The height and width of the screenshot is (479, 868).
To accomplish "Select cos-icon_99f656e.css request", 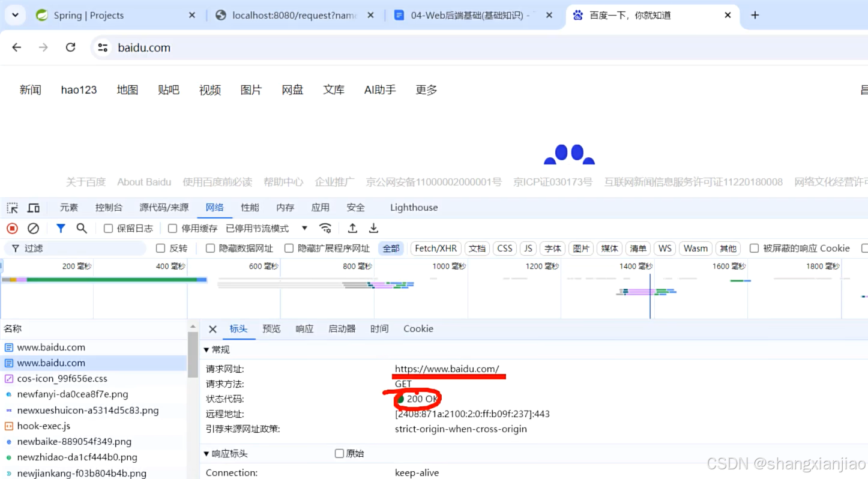I will click(94, 379).
